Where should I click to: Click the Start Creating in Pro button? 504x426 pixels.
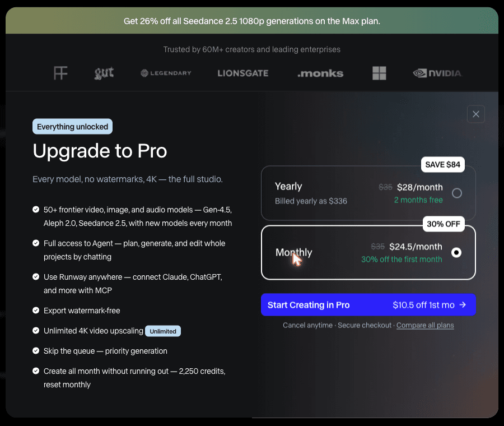[368, 305]
